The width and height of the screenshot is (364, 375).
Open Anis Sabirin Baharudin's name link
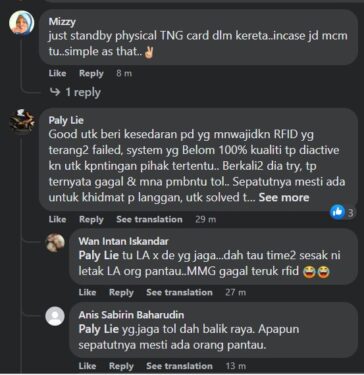coord(131,315)
